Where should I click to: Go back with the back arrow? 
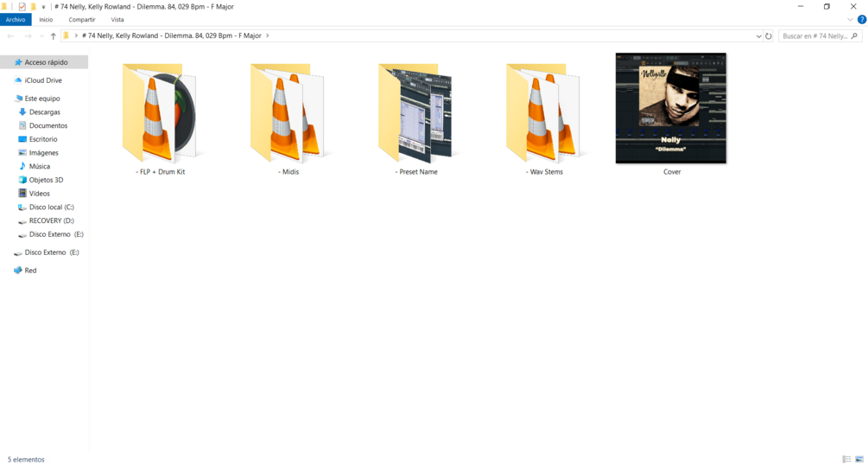coord(10,36)
